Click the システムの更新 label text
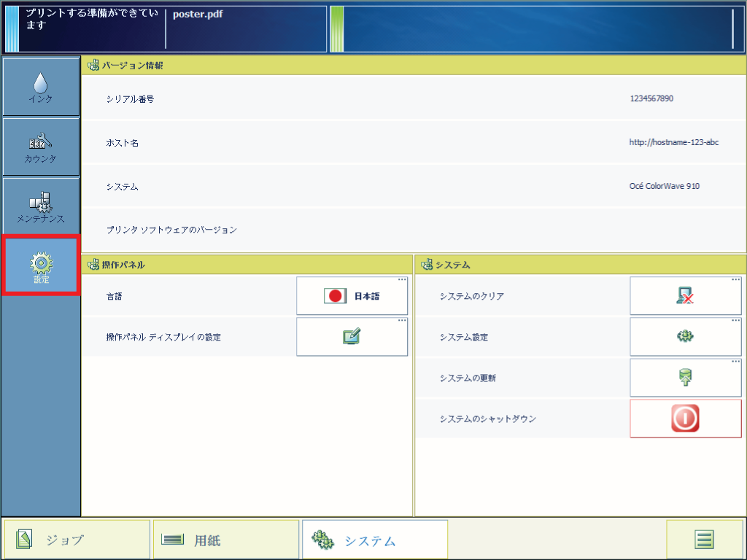This screenshot has height=560, width=747. [468, 378]
